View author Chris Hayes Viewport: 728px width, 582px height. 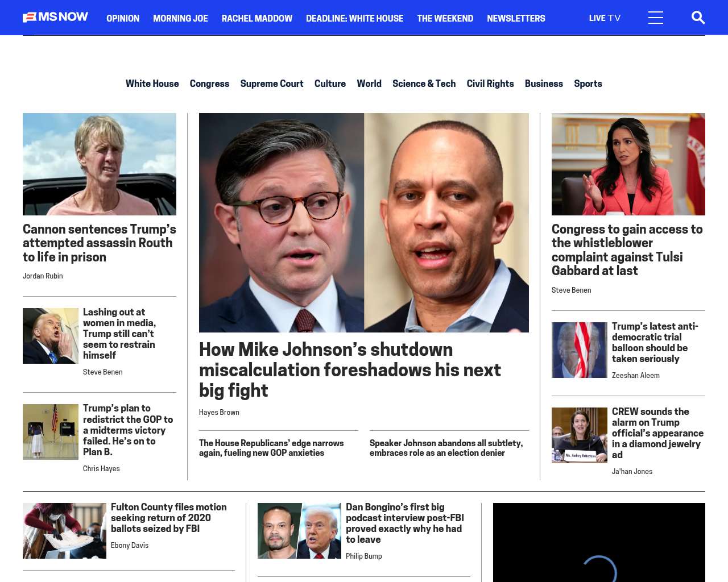101,469
